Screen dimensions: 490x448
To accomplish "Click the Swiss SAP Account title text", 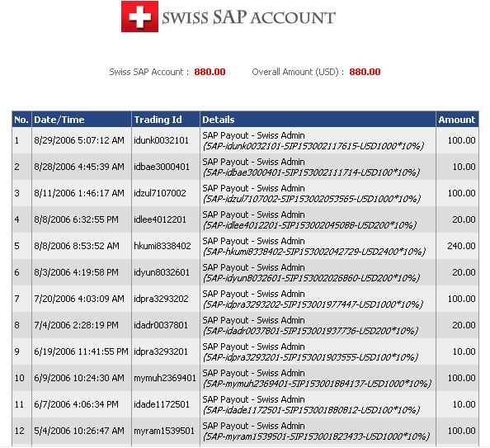I will [x=248, y=17].
